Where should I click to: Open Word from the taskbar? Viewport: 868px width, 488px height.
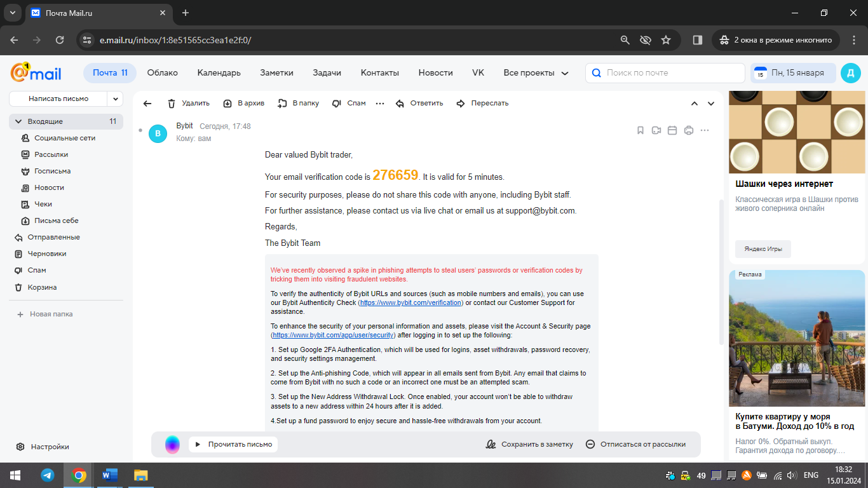pyautogui.click(x=110, y=475)
